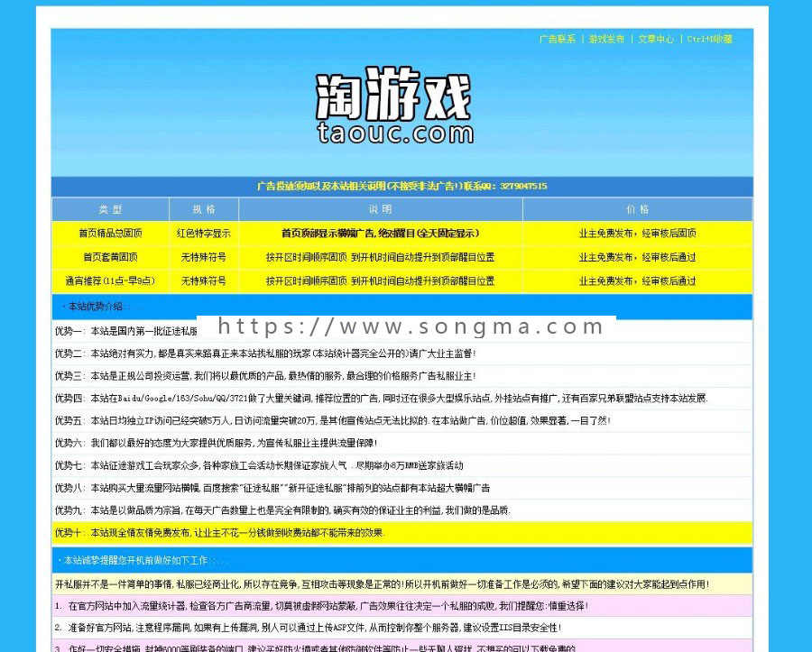Click the 首页顶部显示横幅广告 description cell

tap(380, 234)
